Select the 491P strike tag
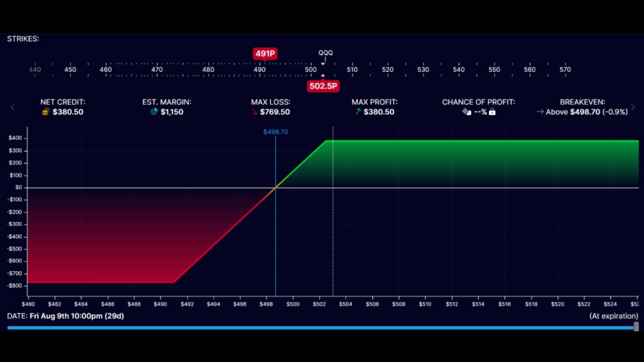This screenshot has width=644, height=362. click(265, 53)
